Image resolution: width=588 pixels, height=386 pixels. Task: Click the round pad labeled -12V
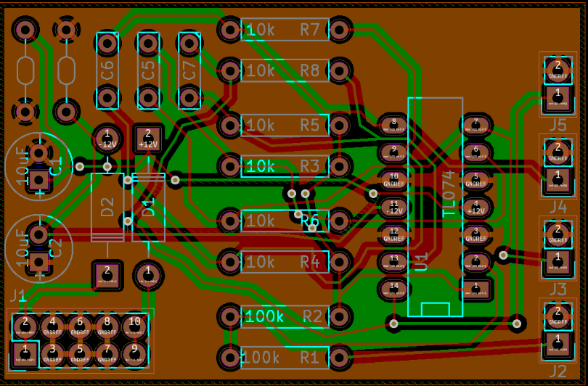pos(107,138)
